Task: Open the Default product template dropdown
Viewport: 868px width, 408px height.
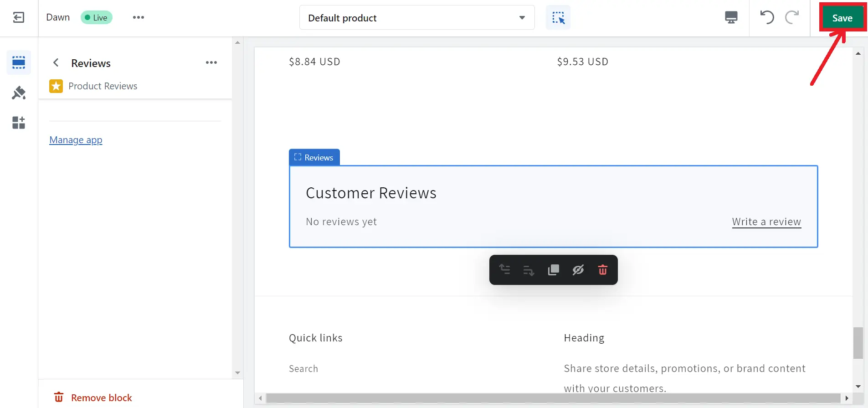Action: point(417,18)
